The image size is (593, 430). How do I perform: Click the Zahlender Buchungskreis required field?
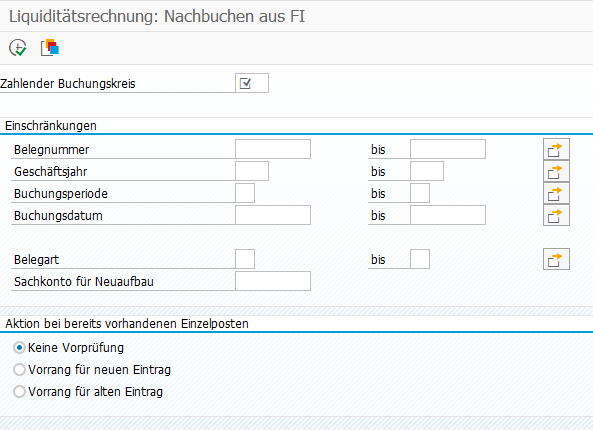tap(252, 83)
